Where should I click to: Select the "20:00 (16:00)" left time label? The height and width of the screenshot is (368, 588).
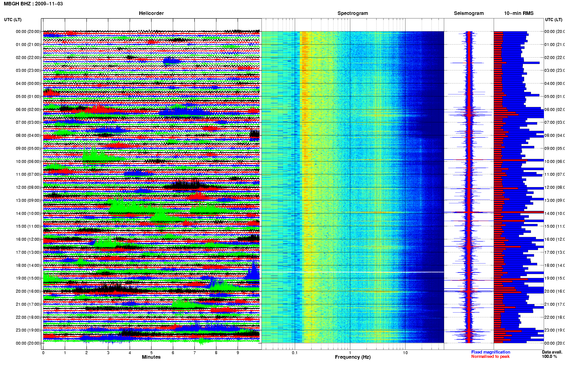pyautogui.click(x=28, y=291)
